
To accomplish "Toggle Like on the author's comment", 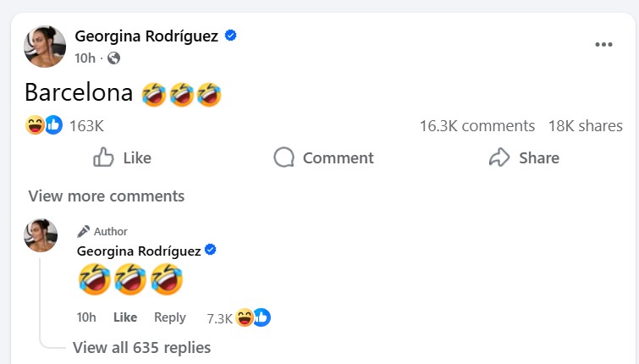I will (x=125, y=317).
